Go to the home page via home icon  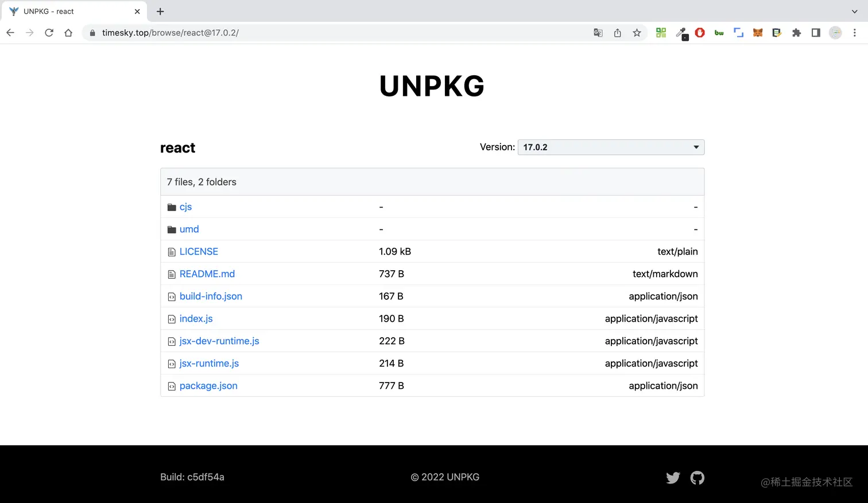pos(68,33)
